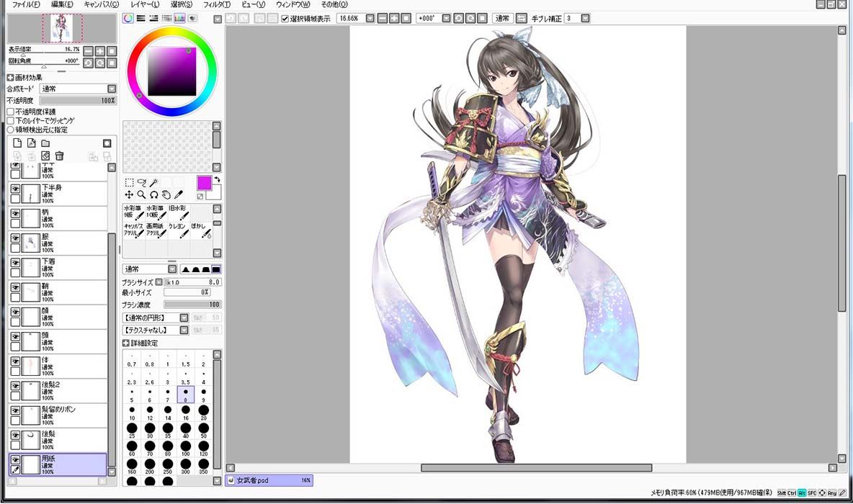Open the 手ブレ補正 stabilizer dropdown
The image size is (853, 504).
pyautogui.click(x=585, y=19)
